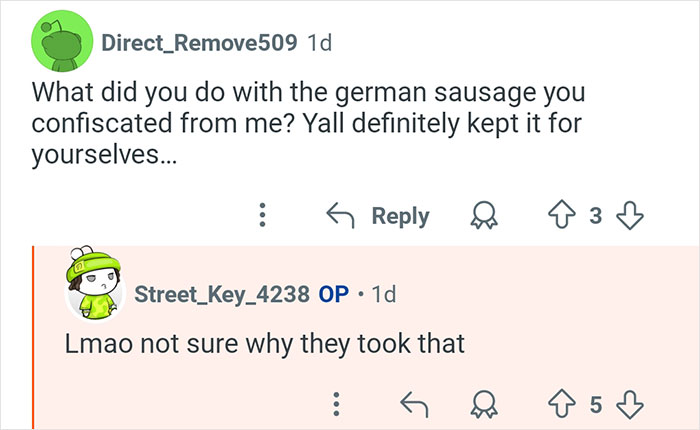Click the 1d timestamp on Street_Key_4238's reply
700x430 pixels.
pyautogui.click(x=383, y=294)
